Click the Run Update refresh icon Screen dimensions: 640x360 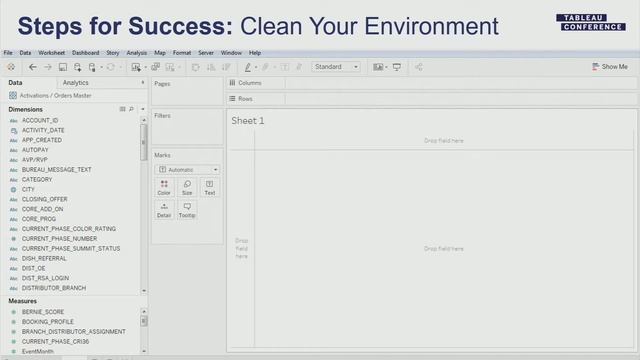tap(111, 67)
